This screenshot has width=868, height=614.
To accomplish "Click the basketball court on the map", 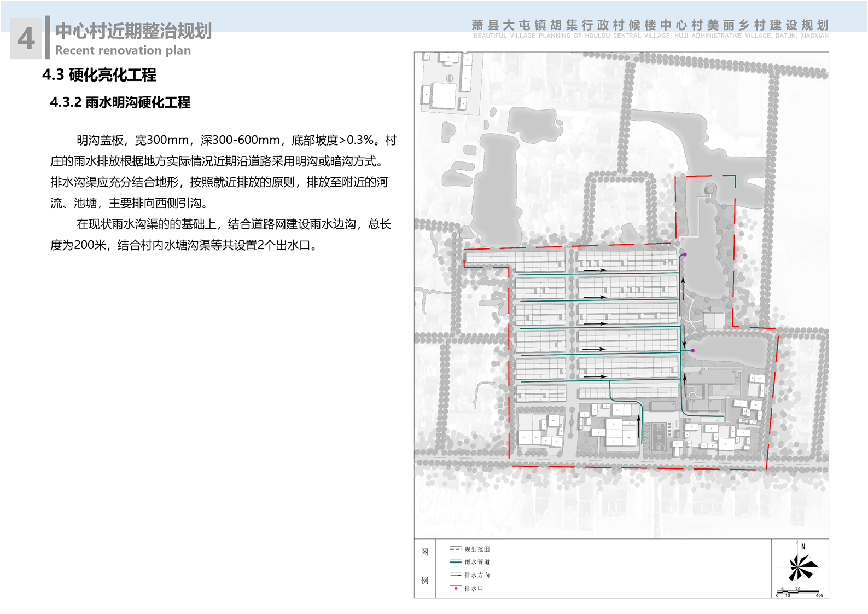I will click(x=659, y=436).
